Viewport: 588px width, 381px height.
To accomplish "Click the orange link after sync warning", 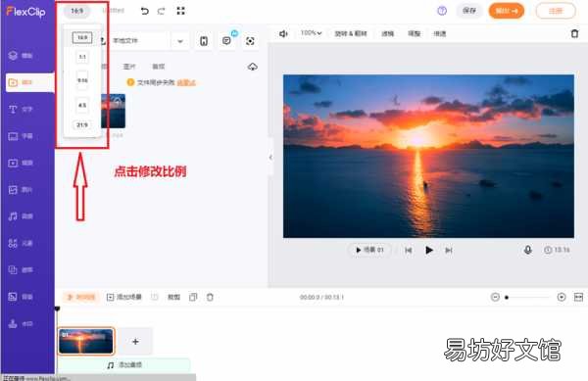I will tap(186, 82).
